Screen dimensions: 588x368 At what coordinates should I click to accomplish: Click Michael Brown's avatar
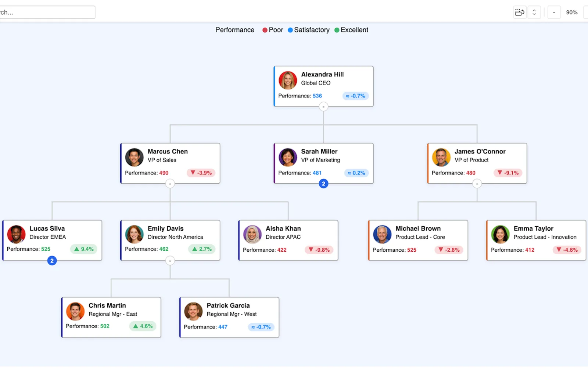382,234
